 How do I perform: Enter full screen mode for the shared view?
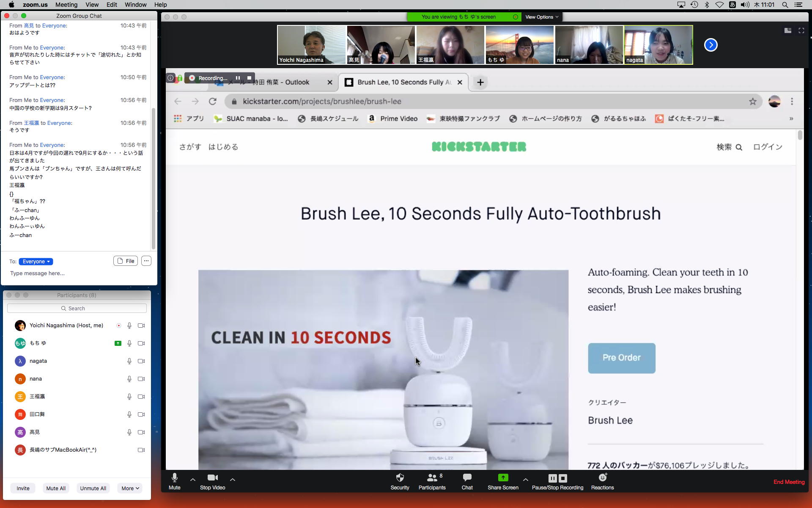click(801, 30)
